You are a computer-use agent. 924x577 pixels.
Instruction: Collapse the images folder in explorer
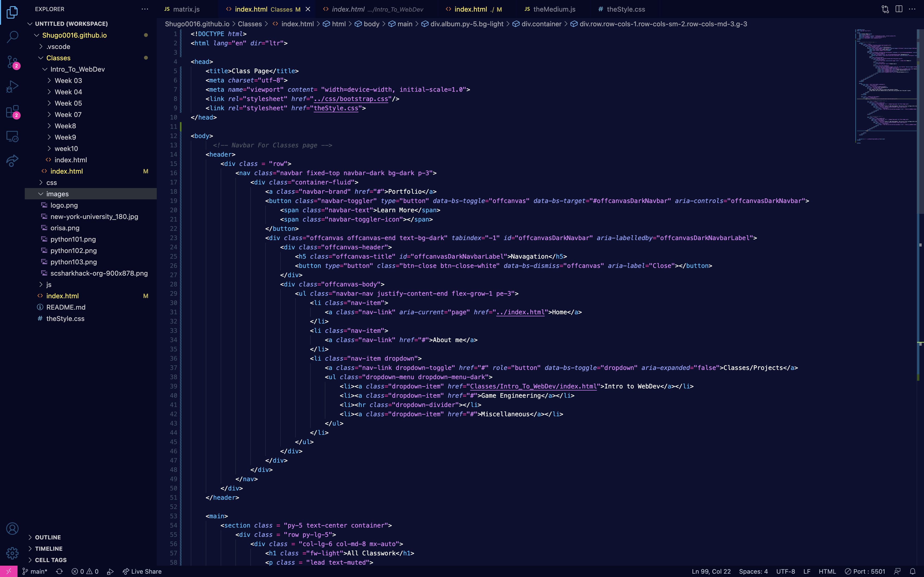57,194
